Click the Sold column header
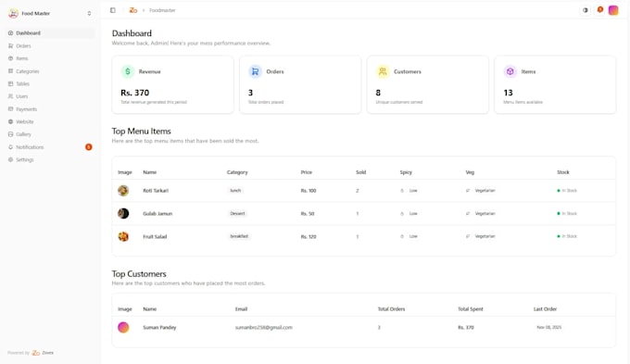Viewport: 630px width, 364px height. click(360, 172)
